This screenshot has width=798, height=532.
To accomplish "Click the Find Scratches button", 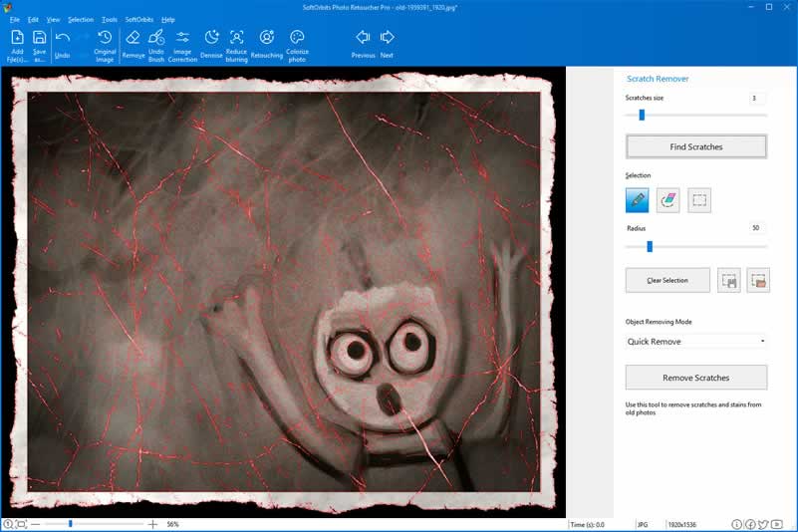I will pos(695,146).
